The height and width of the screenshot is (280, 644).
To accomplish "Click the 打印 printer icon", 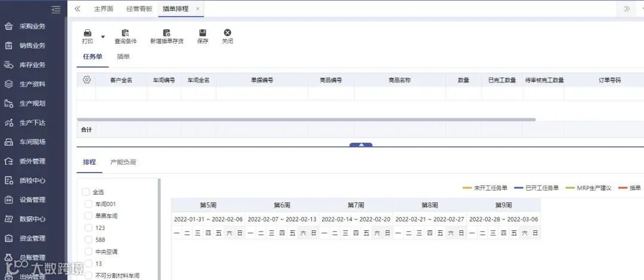I will 88,33.
